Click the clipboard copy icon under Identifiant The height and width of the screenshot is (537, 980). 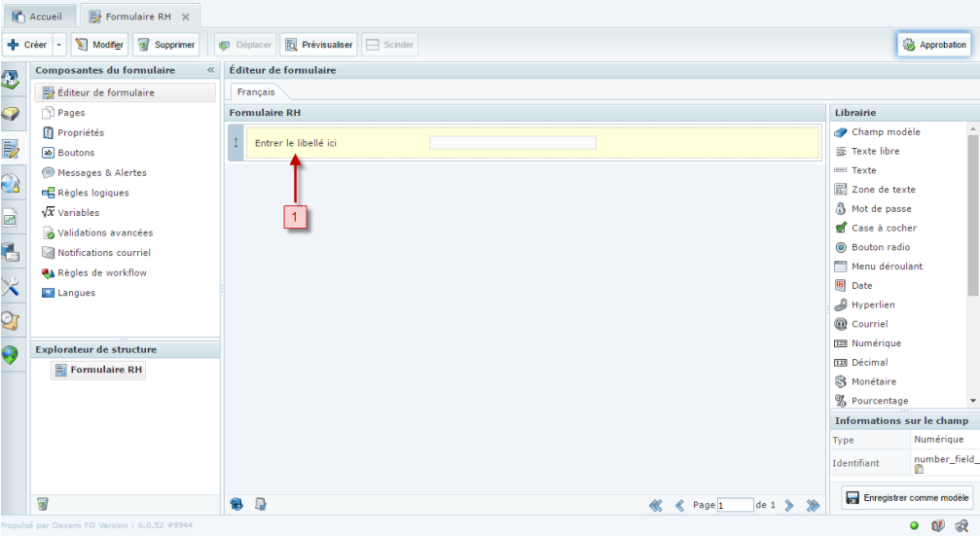point(919,470)
